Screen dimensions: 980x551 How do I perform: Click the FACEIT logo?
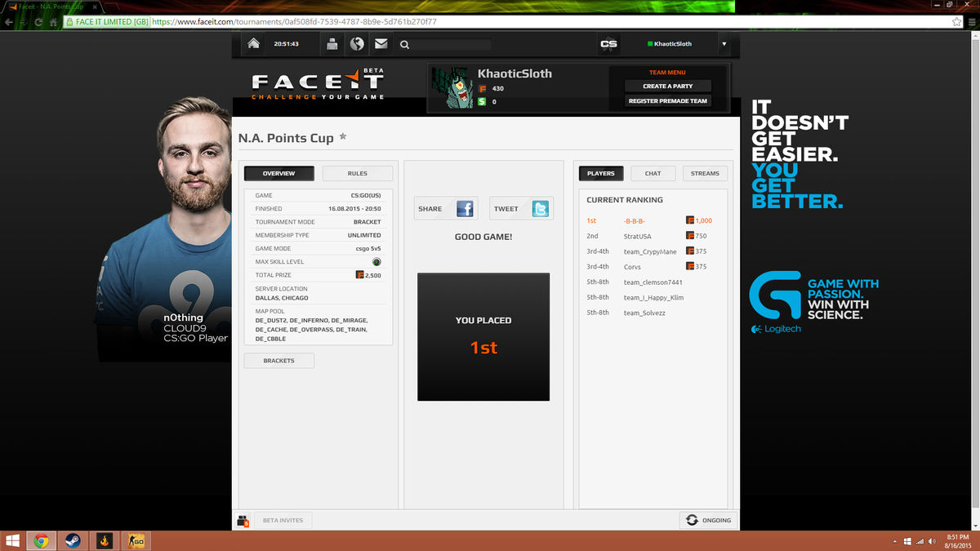click(x=318, y=83)
